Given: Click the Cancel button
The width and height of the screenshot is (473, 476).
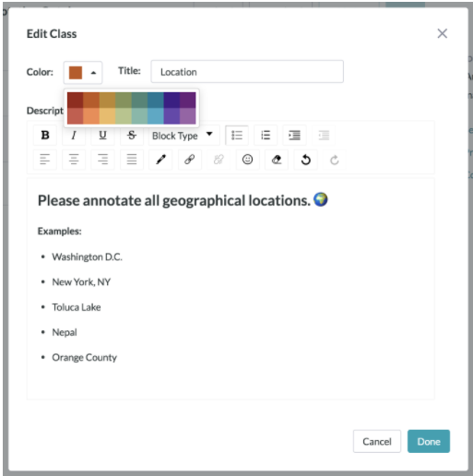Looking at the screenshot, I should [x=377, y=441].
